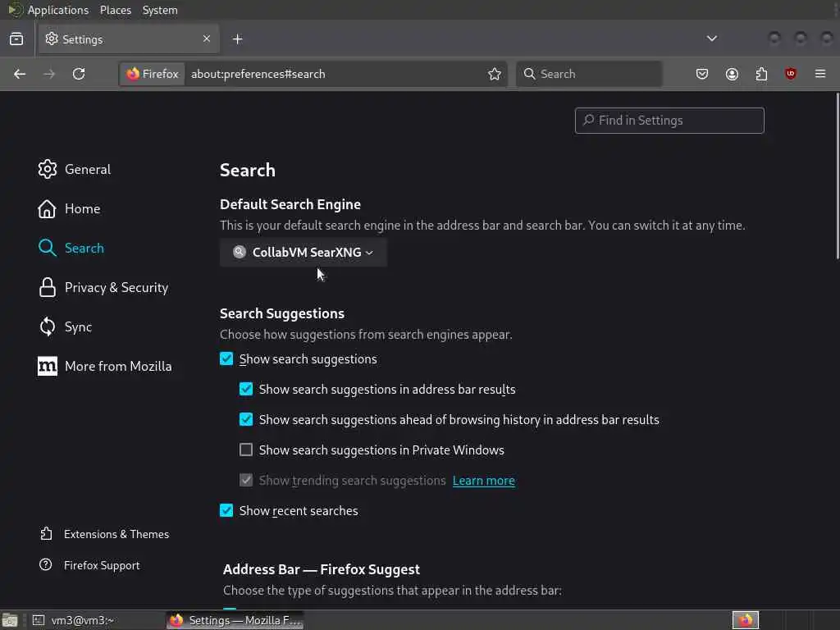This screenshot has width=840, height=630.
Task: Click the reload page icon
Action: point(79,74)
